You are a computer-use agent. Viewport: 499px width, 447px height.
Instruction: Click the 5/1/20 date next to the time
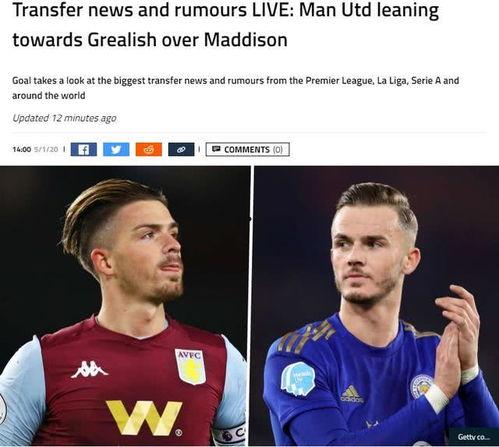coord(46,149)
